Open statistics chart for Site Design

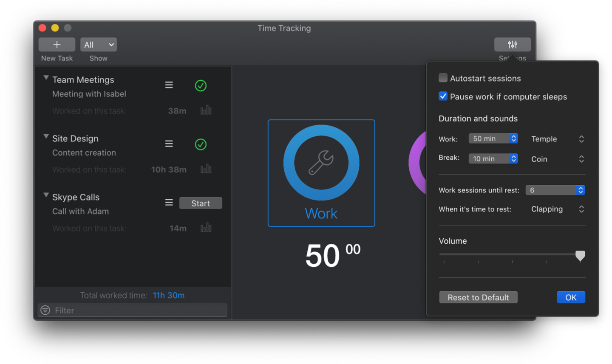(x=206, y=169)
